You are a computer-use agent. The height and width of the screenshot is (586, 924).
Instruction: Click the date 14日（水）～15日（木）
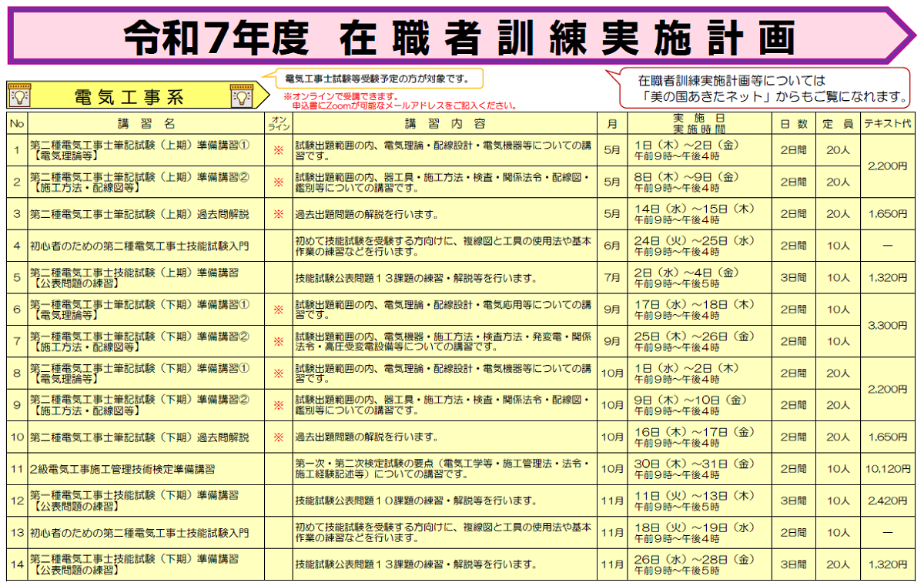(694, 208)
